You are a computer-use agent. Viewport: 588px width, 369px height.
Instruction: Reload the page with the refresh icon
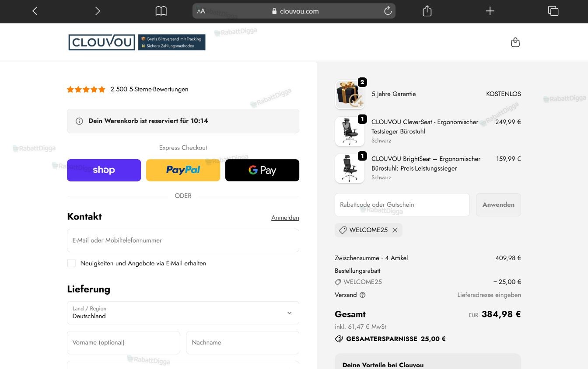click(x=388, y=11)
